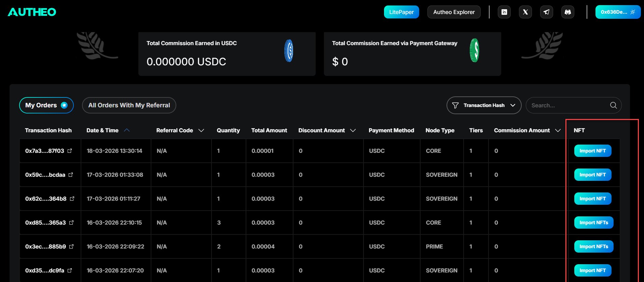Open transaction hash 0xd85....365a3

[x=45, y=223]
